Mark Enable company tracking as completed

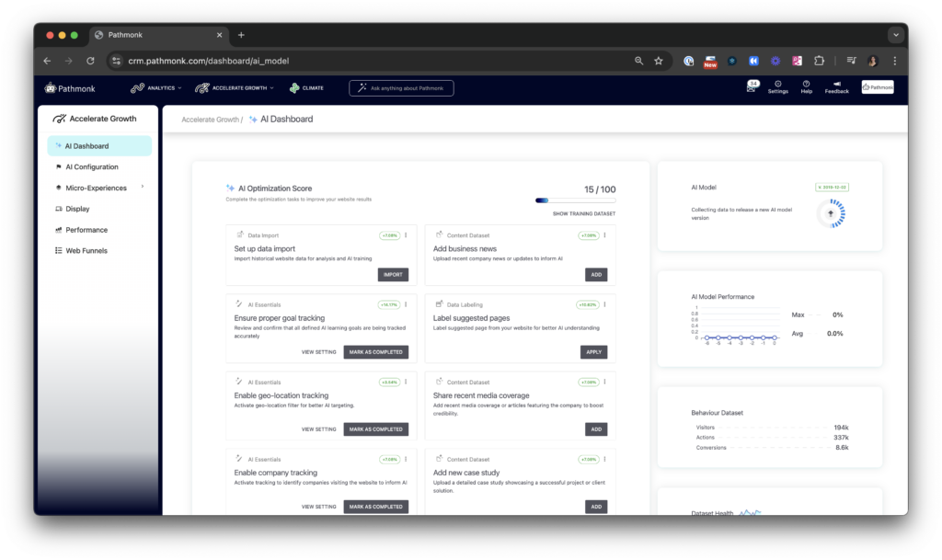[x=375, y=506]
